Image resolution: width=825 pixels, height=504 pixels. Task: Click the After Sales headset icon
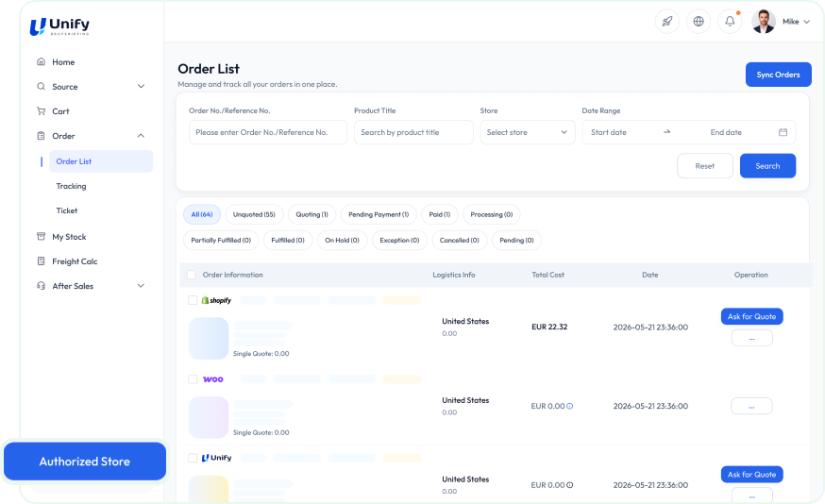tap(41, 286)
